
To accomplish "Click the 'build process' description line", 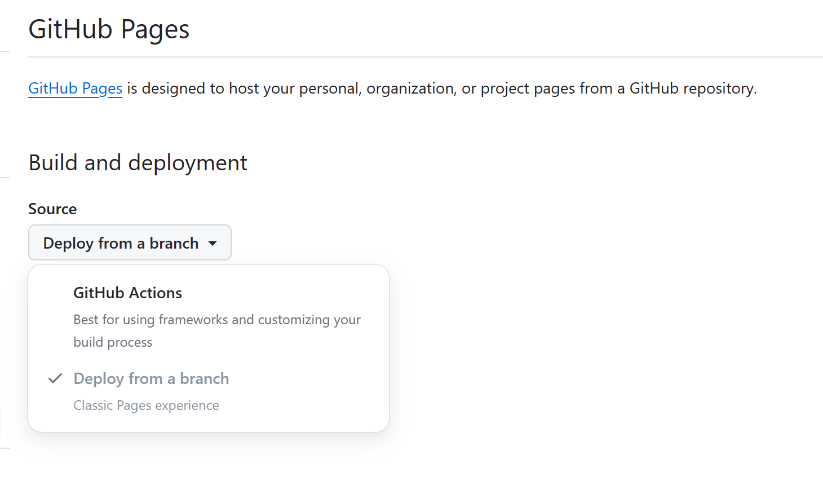I will click(113, 342).
